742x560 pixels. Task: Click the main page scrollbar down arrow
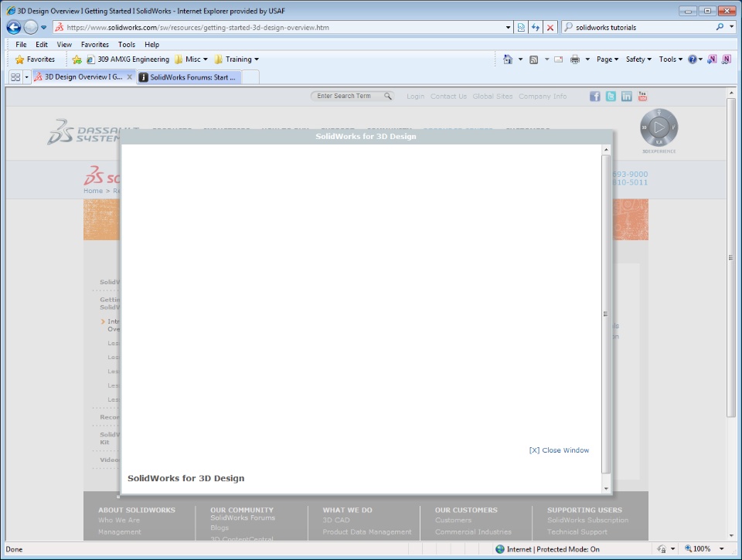point(731,536)
